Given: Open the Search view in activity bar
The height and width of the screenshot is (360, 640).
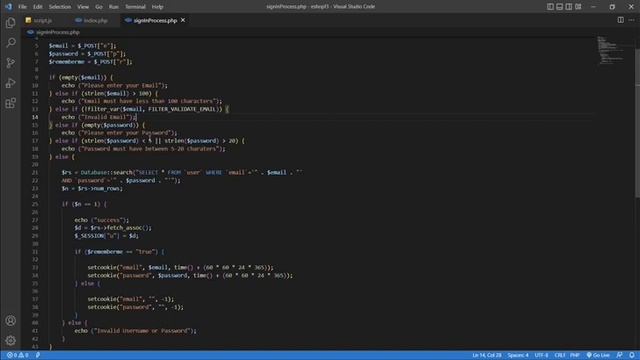Looking at the screenshot, I should (11, 42).
